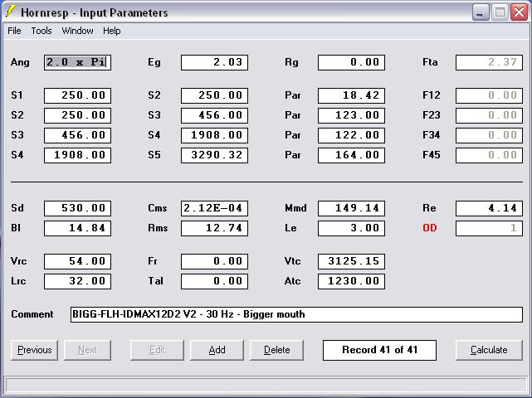
Task: Click the Delete record button
Action: tap(276, 350)
